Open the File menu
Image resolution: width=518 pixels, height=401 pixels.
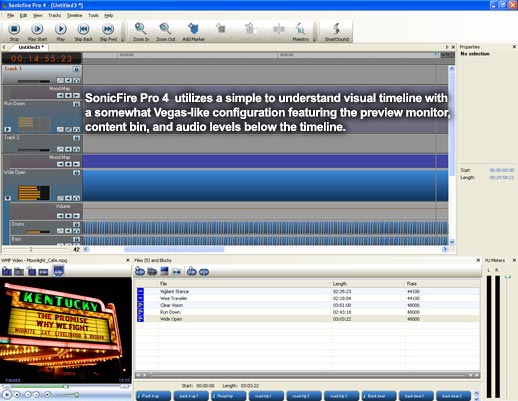11,15
